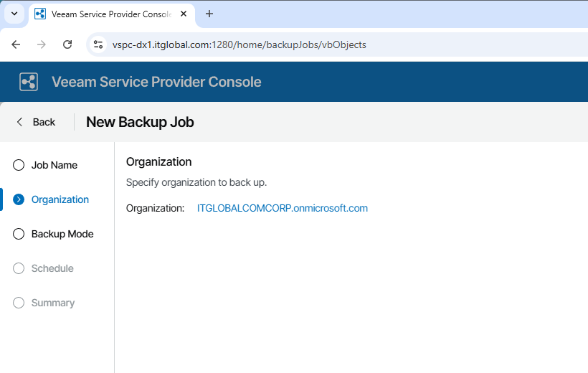Screen dimensions: 588x373
Task: Click the browser back arrow
Action: [x=16, y=44]
